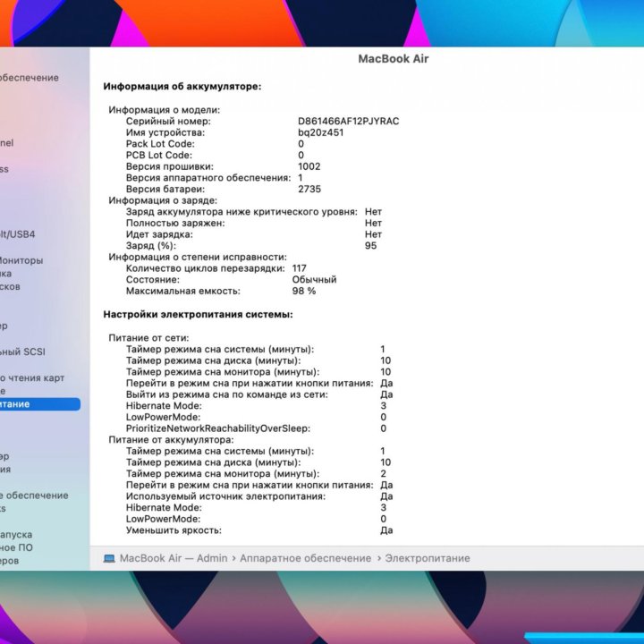
Task: Click the battery condition value Обычный
Action: [x=314, y=280]
